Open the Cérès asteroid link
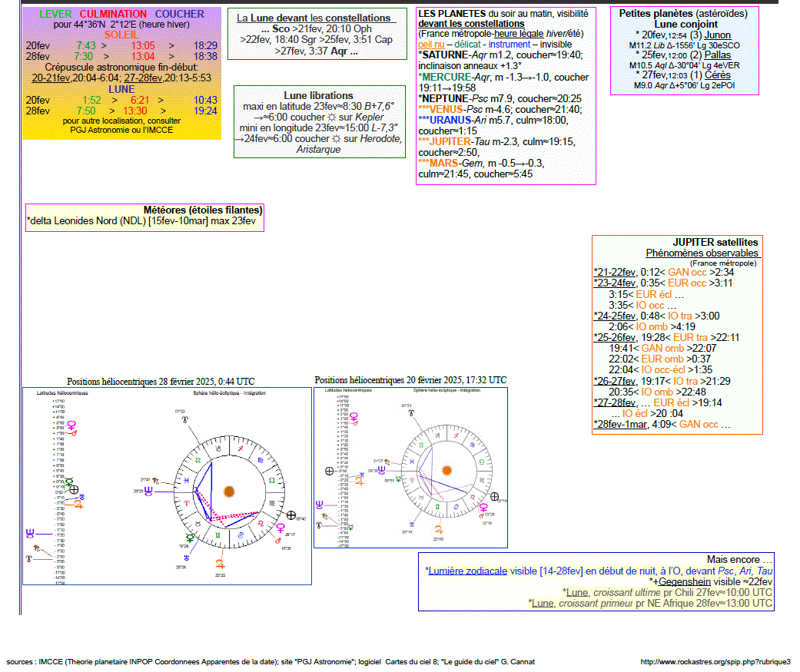The height and width of the screenshot is (672, 800). coord(717,75)
